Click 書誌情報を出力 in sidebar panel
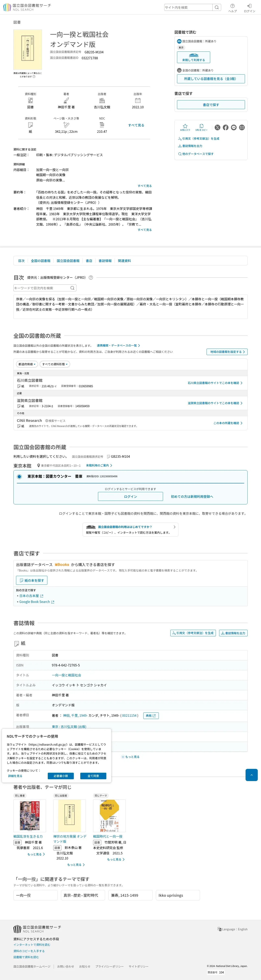 point(190,146)
